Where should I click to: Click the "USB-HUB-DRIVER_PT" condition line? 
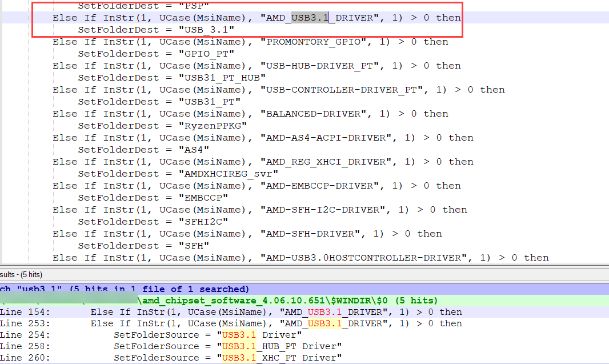(257, 66)
